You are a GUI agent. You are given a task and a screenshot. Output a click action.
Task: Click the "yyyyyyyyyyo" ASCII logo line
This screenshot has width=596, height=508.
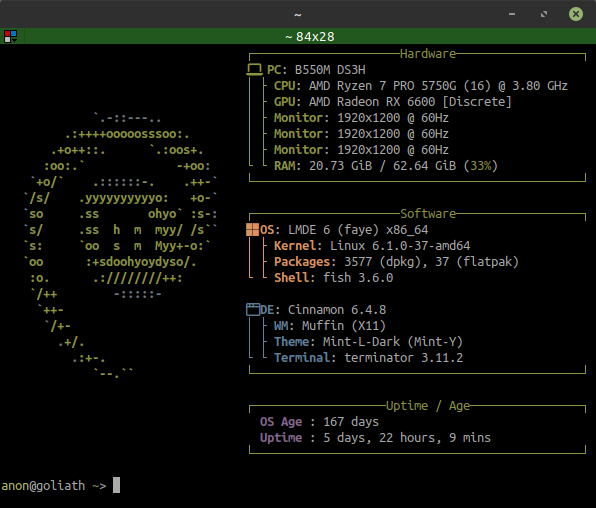point(124,198)
